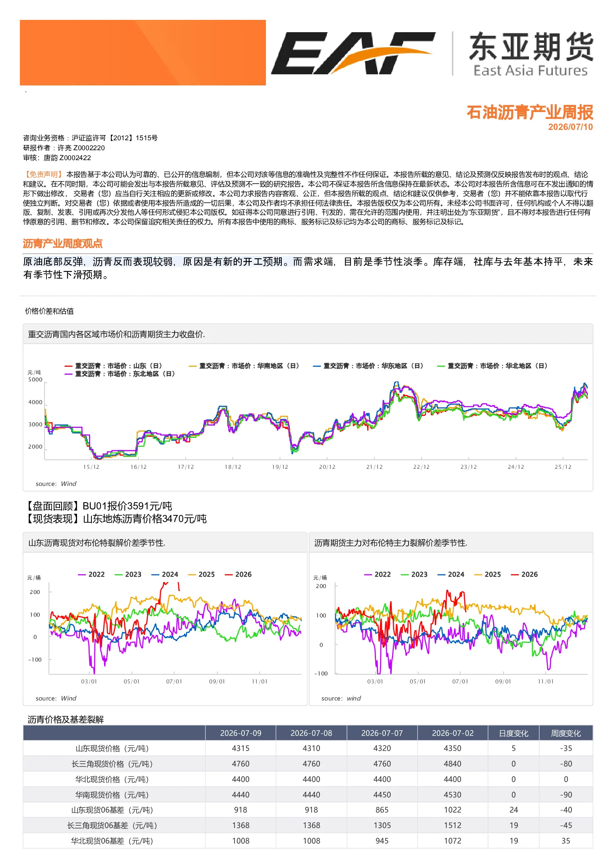Image resolution: width=616 pixels, height=863 pixels.
Task: Click the -80 weekly change in the 长三角 row
Action: pos(566,764)
